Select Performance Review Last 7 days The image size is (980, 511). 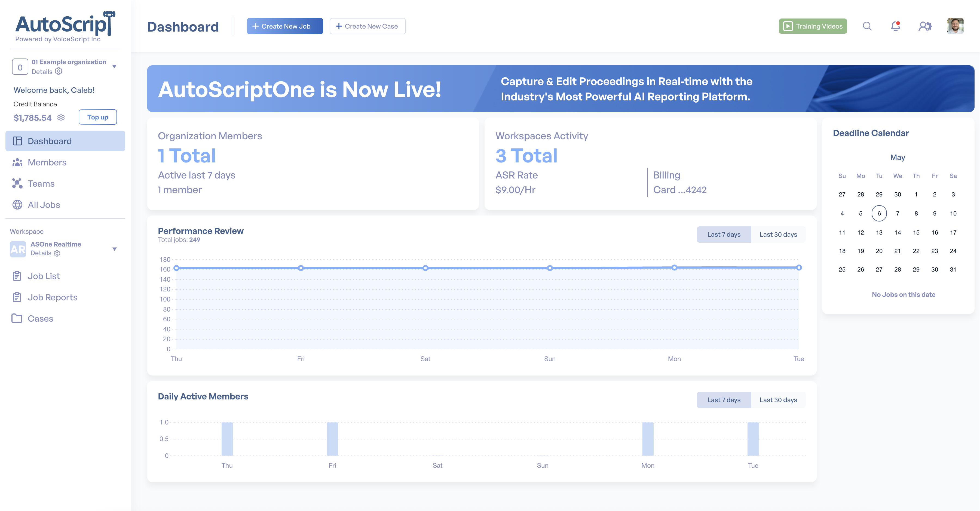coord(724,235)
